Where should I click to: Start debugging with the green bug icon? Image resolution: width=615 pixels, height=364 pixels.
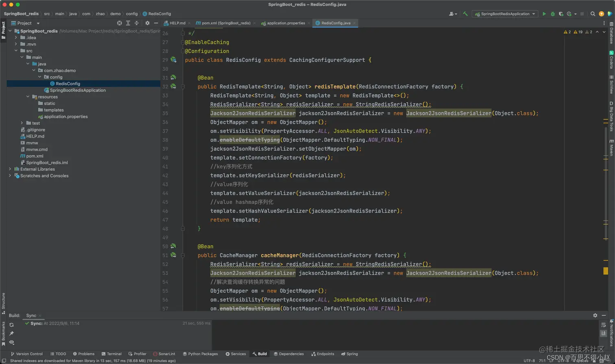point(552,14)
